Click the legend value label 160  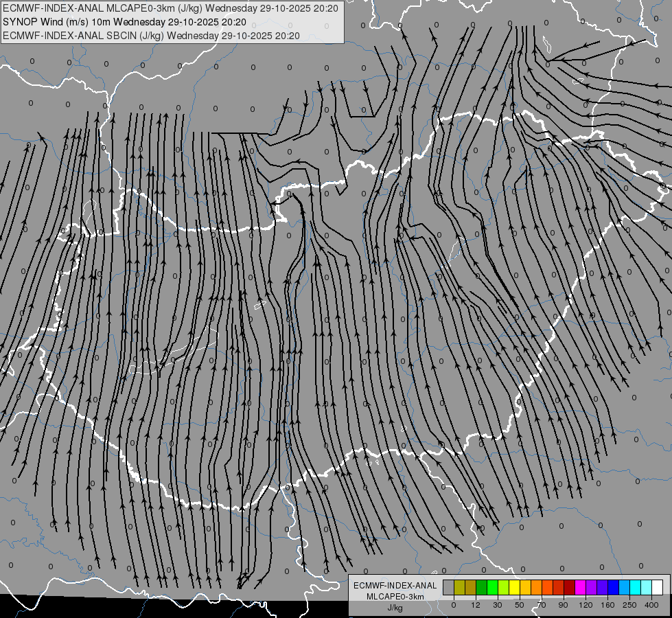click(607, 605)
